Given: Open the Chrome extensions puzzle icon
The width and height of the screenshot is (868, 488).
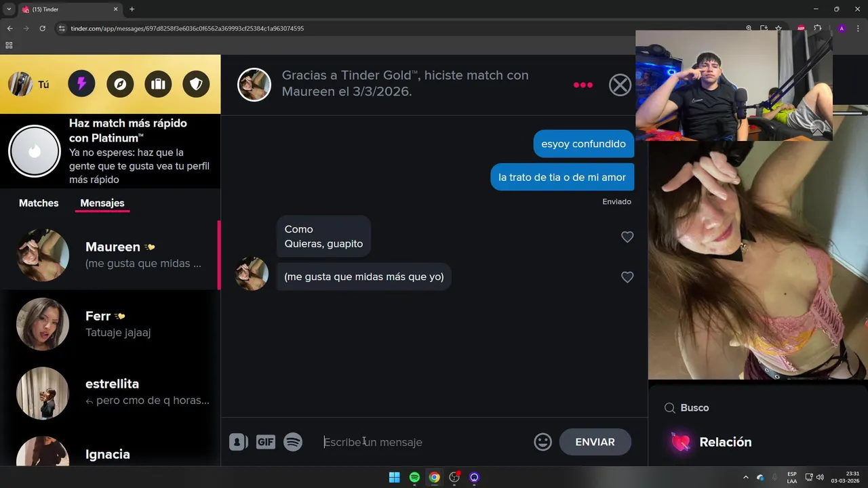Looking at the screenshot, I should click(818, 28).
